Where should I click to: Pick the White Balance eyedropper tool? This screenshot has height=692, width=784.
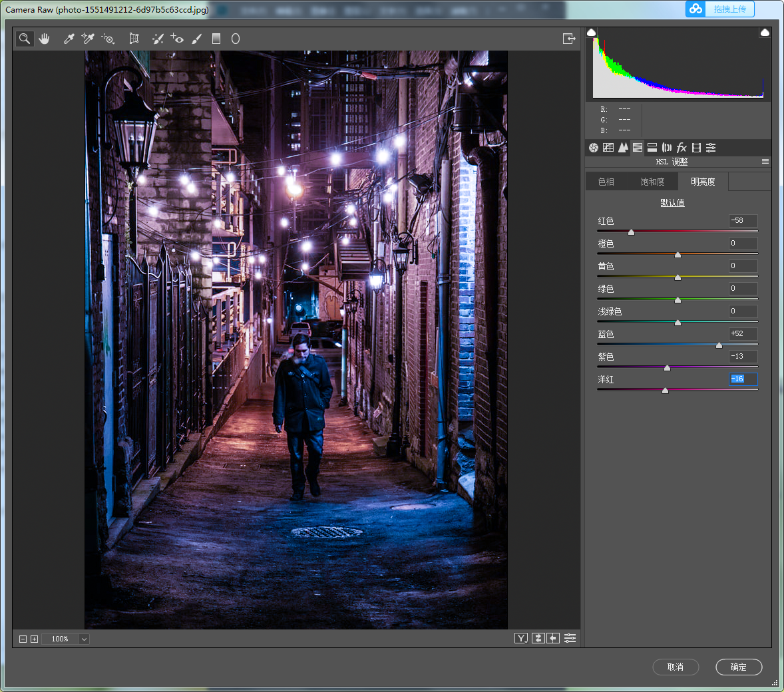tap(69, 39)
